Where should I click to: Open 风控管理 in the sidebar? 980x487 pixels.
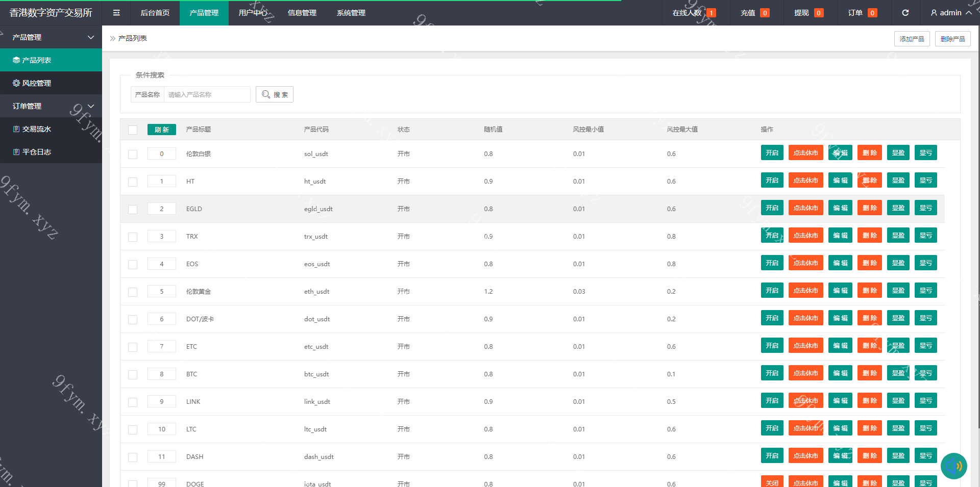coord(51,83)
